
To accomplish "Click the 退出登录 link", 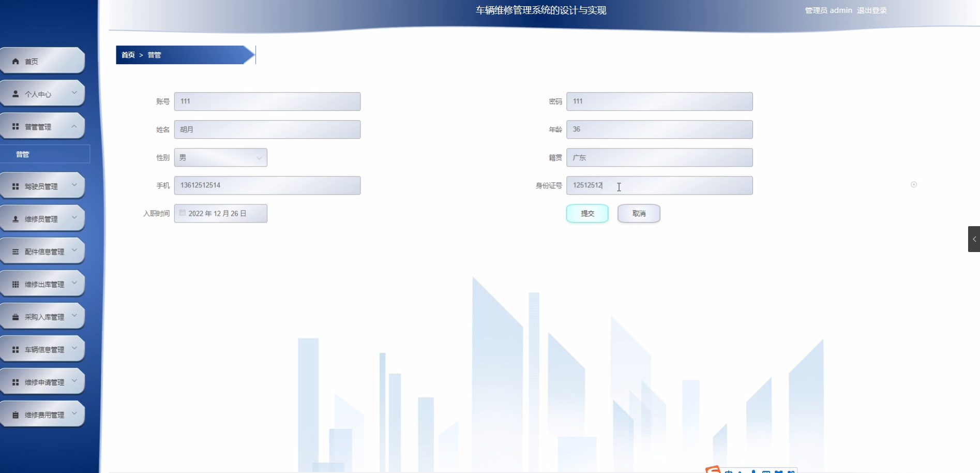I will point(872,10).
